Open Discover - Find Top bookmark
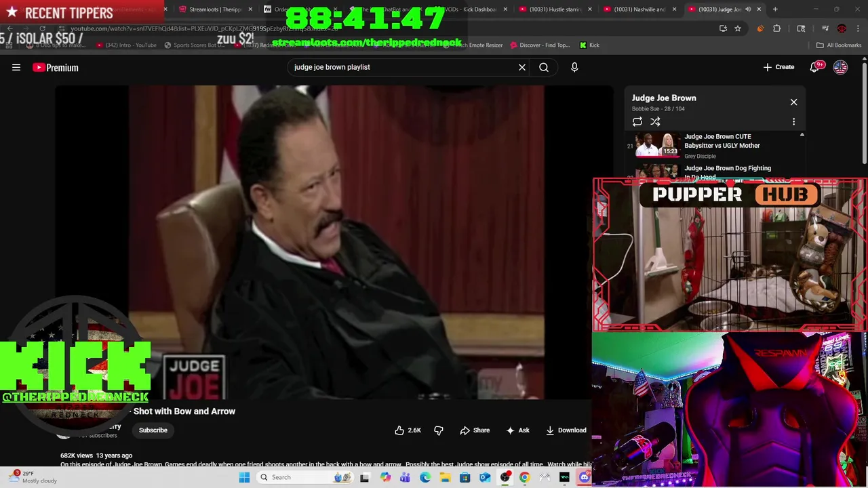Image resolution: width=868 pixels, height=488 pixels. pos(540,45)
